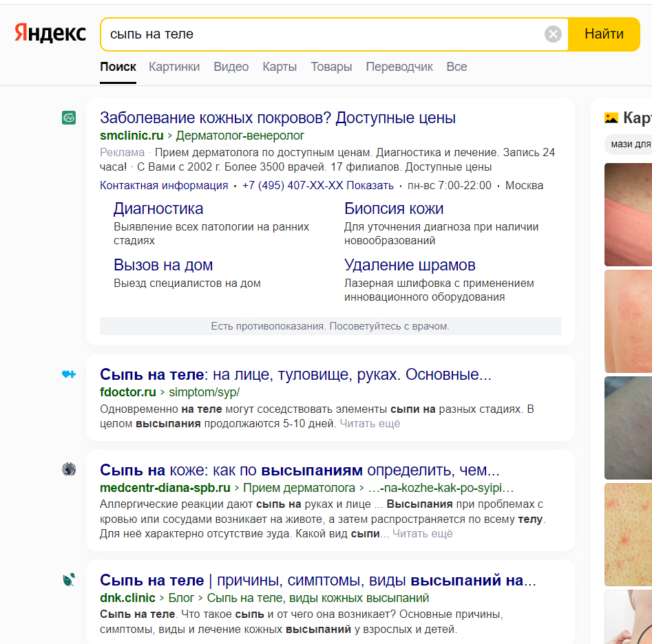Image resolution: width=652 pixels, height=644 pixels.
Task: Click the fdoctor.ru heart favicon
Action: tap(69, 374)
